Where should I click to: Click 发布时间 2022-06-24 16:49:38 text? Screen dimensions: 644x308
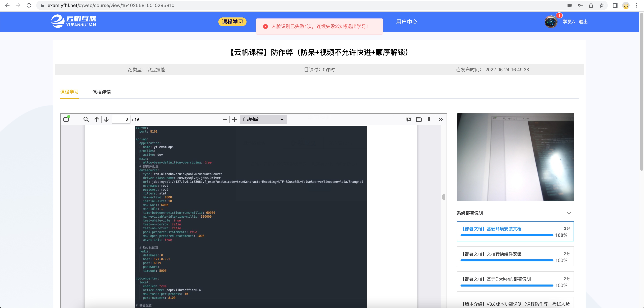pos(493,70)
